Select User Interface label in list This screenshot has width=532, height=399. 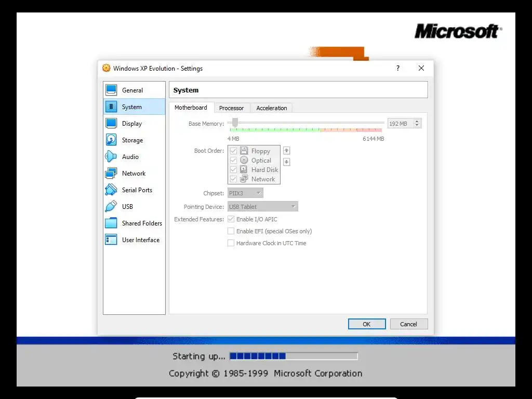click(141, 240)
